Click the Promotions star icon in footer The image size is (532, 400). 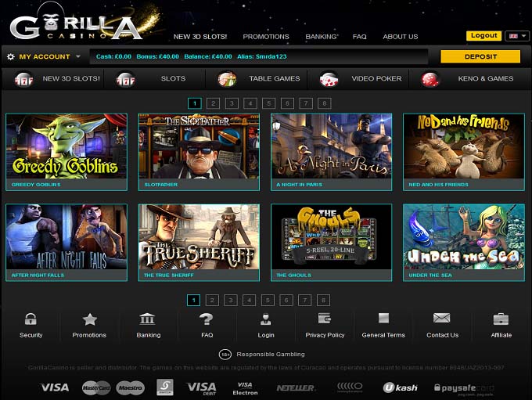point(89,319)
